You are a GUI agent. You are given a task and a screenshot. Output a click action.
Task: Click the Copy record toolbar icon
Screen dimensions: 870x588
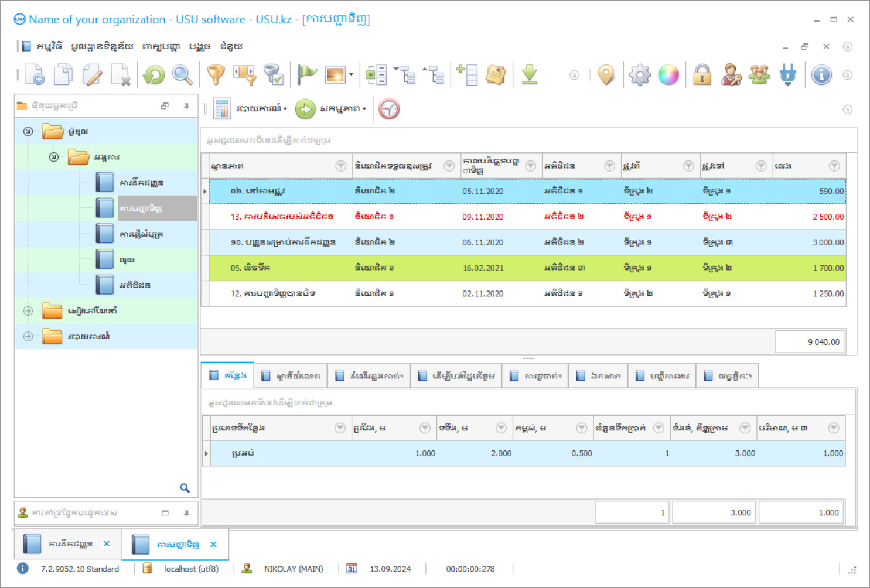pos(63,74)
